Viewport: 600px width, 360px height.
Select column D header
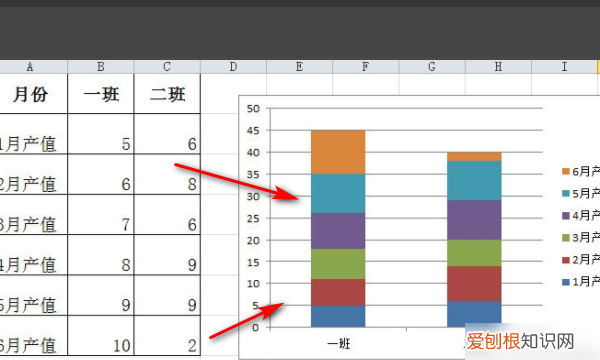coord(233,67)
